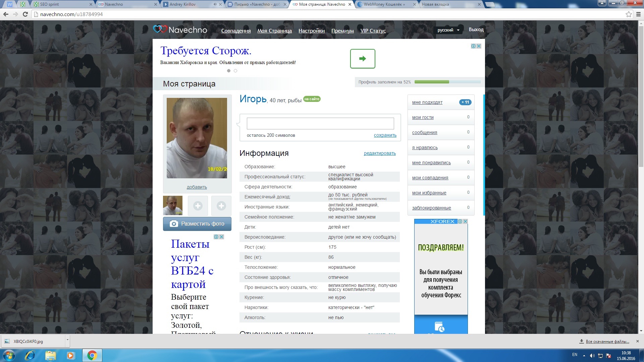
Task: Switch to Chrome in taskbar
Action: click(x=92, y=355)
